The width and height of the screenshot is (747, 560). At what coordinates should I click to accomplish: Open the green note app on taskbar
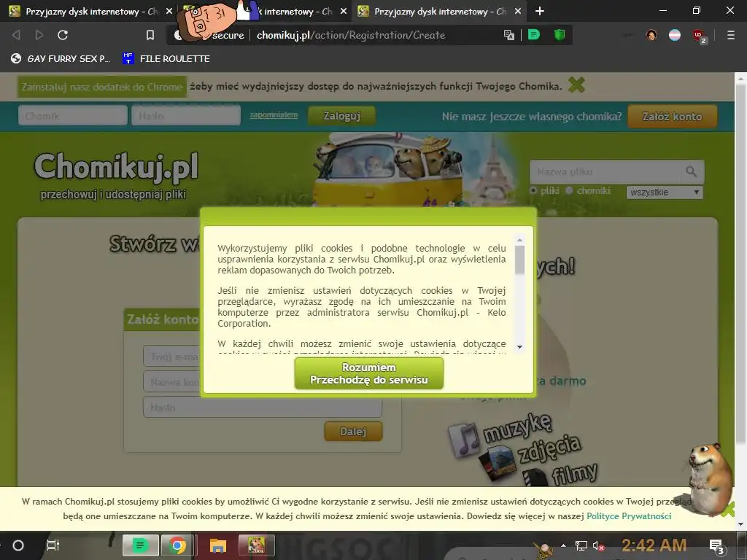[141, 545]
